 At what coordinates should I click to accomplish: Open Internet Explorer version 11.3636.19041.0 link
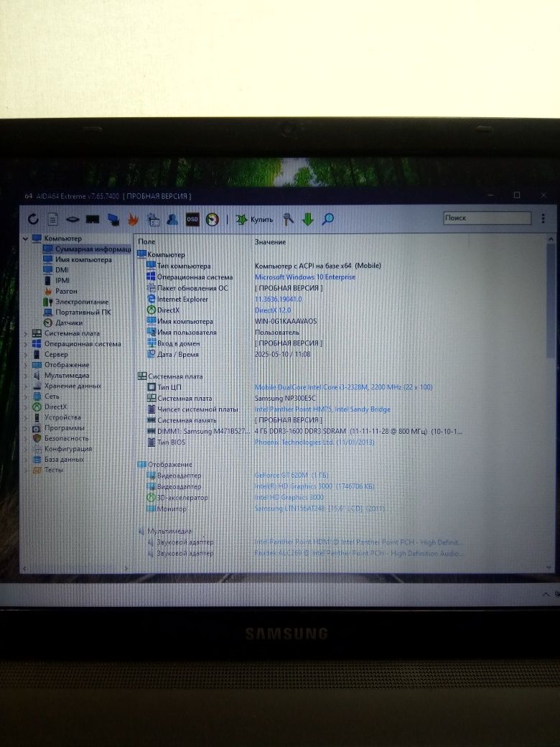pos(278,300)
